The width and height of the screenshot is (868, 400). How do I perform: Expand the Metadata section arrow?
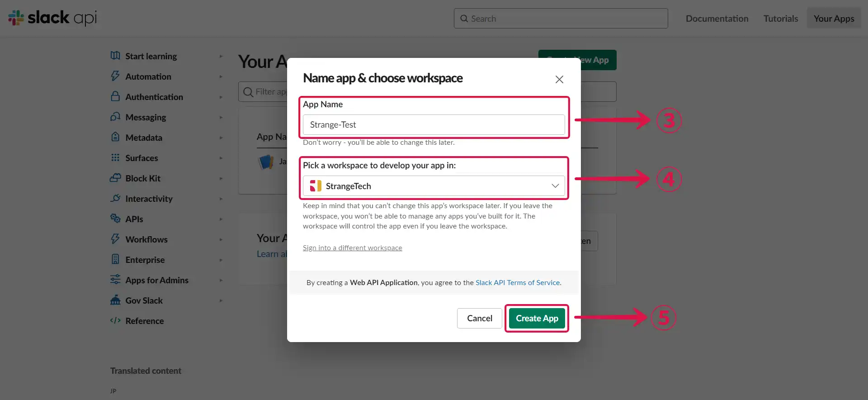click(x=221, y=138)
